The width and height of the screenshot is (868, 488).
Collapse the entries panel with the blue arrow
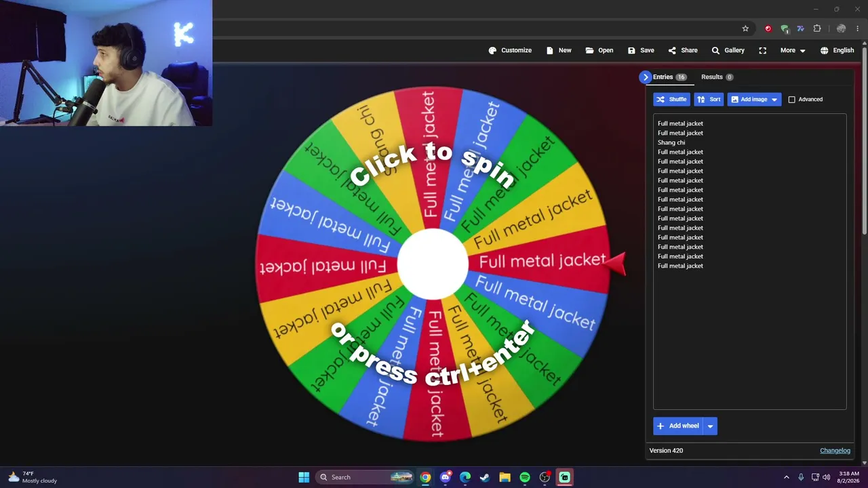click(646, 77)
